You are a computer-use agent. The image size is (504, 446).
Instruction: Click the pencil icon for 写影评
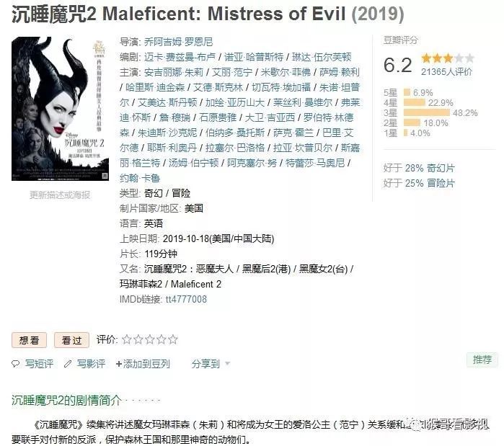68,364
